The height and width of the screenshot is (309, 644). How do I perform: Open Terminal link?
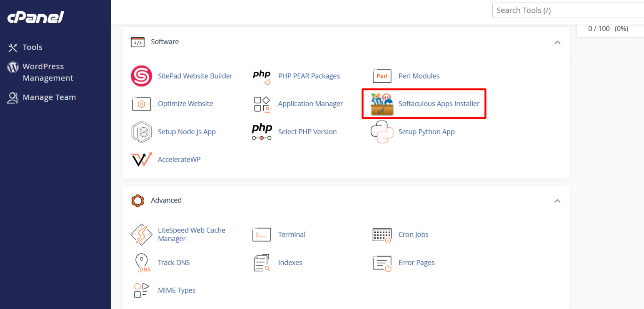(292, 234)
